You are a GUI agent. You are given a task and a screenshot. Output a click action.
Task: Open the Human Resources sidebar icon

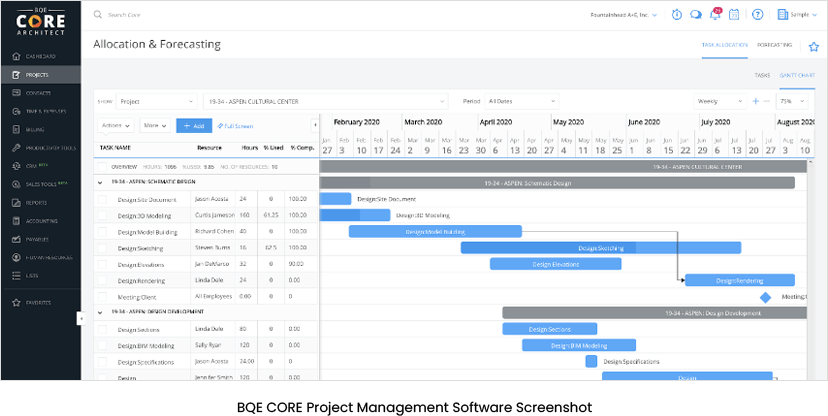[x=16, y=258]
